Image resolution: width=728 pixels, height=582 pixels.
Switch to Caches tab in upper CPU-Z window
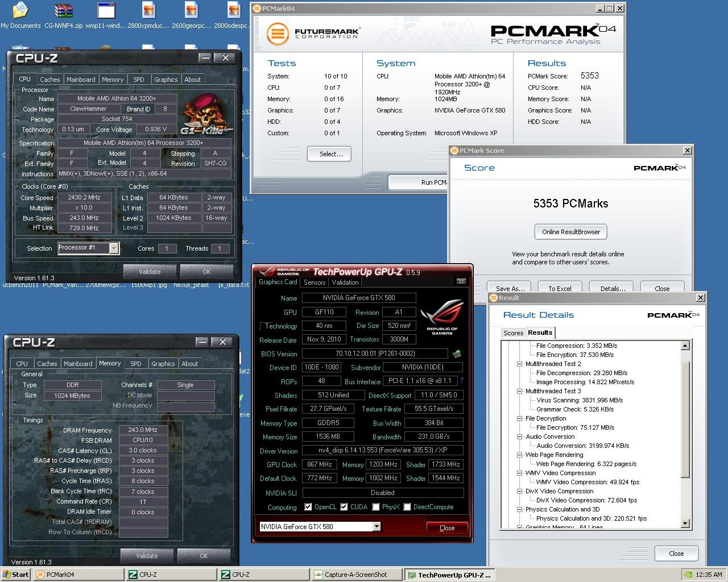tap(49, 80)
